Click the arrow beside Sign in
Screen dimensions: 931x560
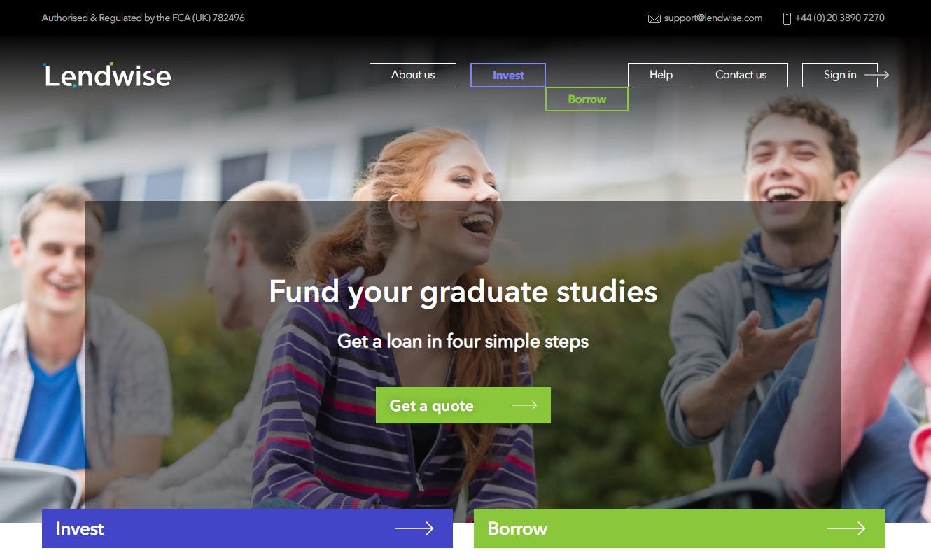[876, 75]
